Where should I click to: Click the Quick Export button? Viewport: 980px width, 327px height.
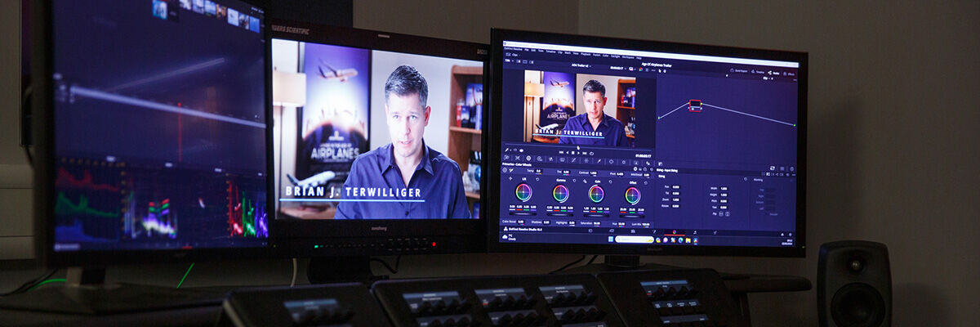click(x=739, y=71)
